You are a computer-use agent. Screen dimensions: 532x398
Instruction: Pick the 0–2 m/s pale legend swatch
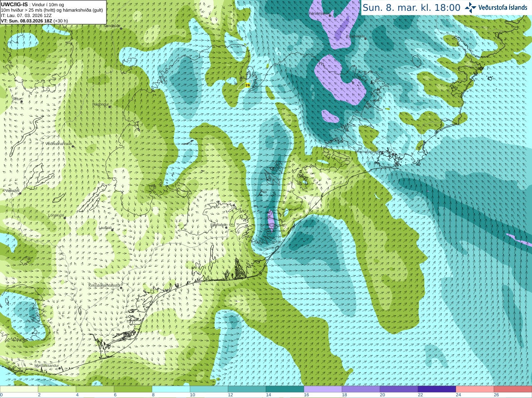pos(19,390)
